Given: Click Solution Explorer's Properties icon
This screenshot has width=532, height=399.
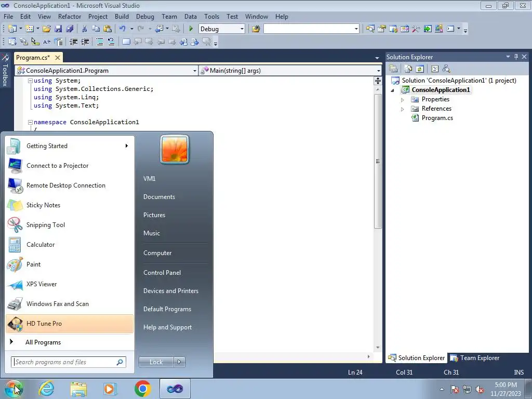Looking at the screenshot, I should tap(393, 69).
